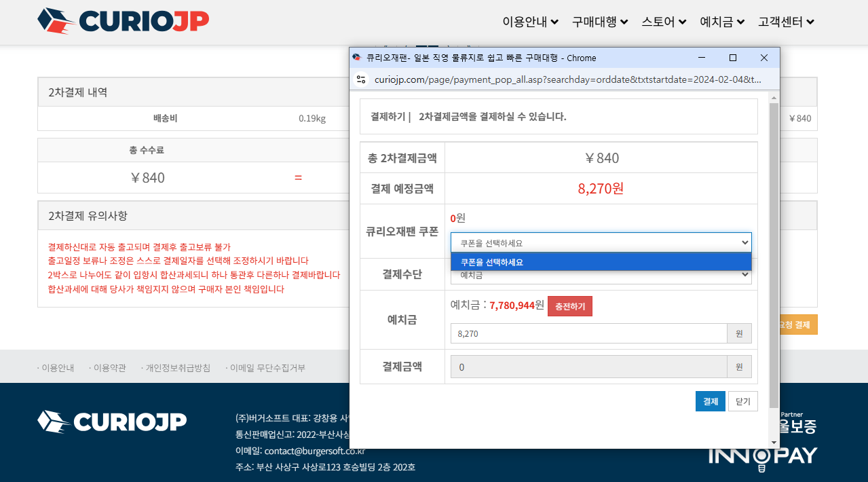868x482 pixels.
Task: Close the payment popup with the X
Action: pyautogui.click(x=764, y=58)
